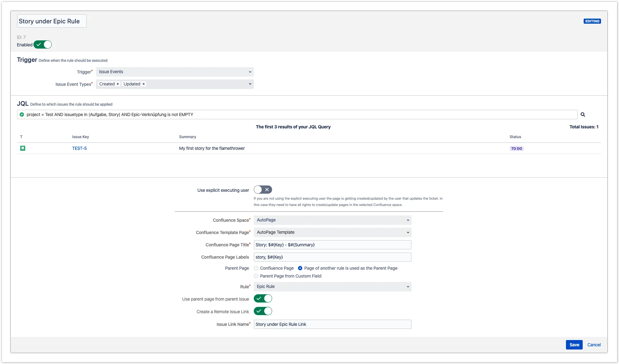
Task: Click the EDITING status badge
Action: coord(592,21)
